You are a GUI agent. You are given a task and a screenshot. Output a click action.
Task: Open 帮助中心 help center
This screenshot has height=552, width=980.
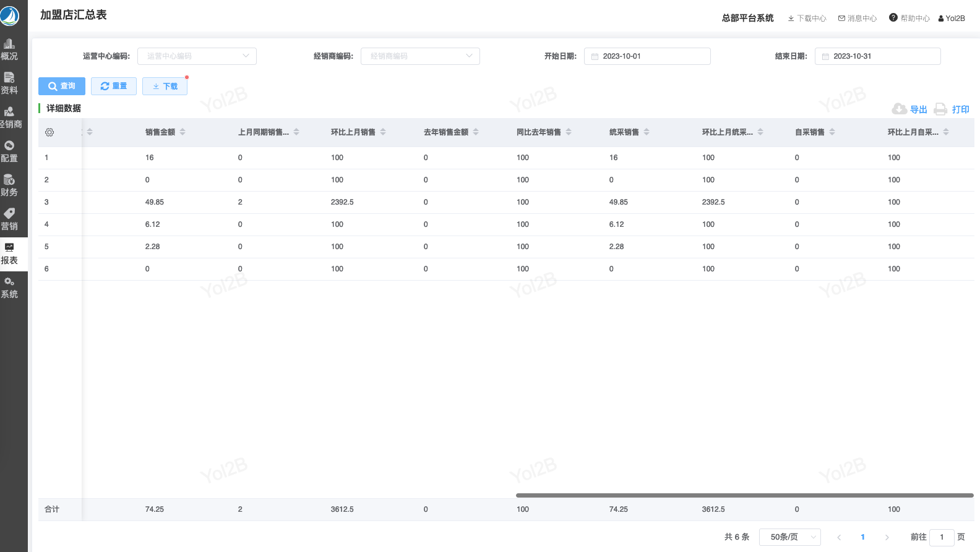(x=909, y=18)
